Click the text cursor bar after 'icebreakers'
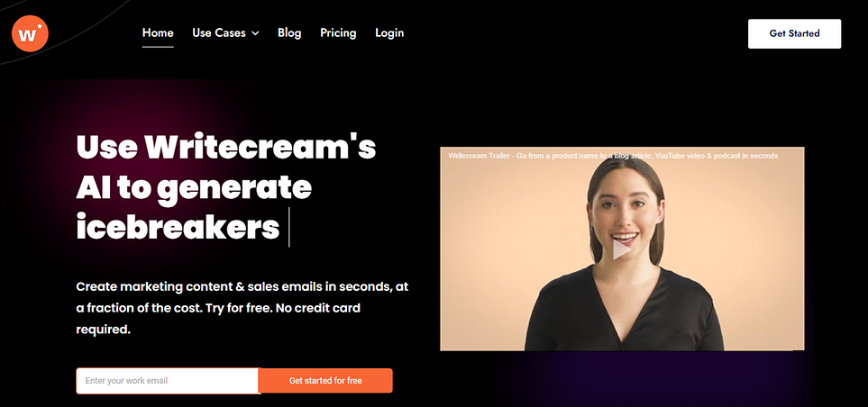 click(289, 227)
